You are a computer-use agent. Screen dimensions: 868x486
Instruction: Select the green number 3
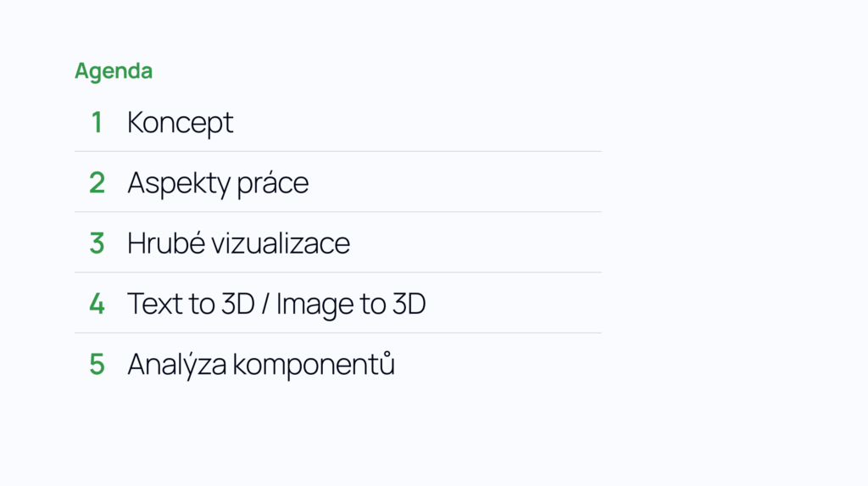pos(97,243)
